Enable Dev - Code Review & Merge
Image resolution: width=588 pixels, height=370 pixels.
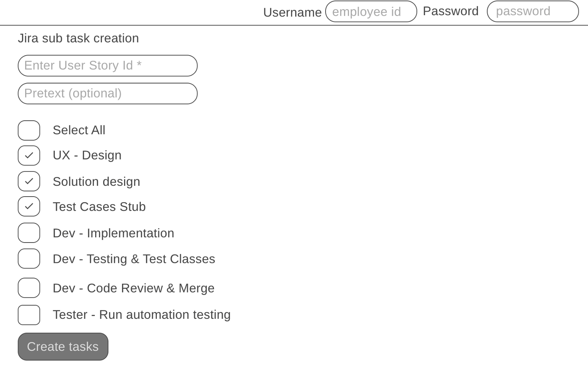[28, 288]
